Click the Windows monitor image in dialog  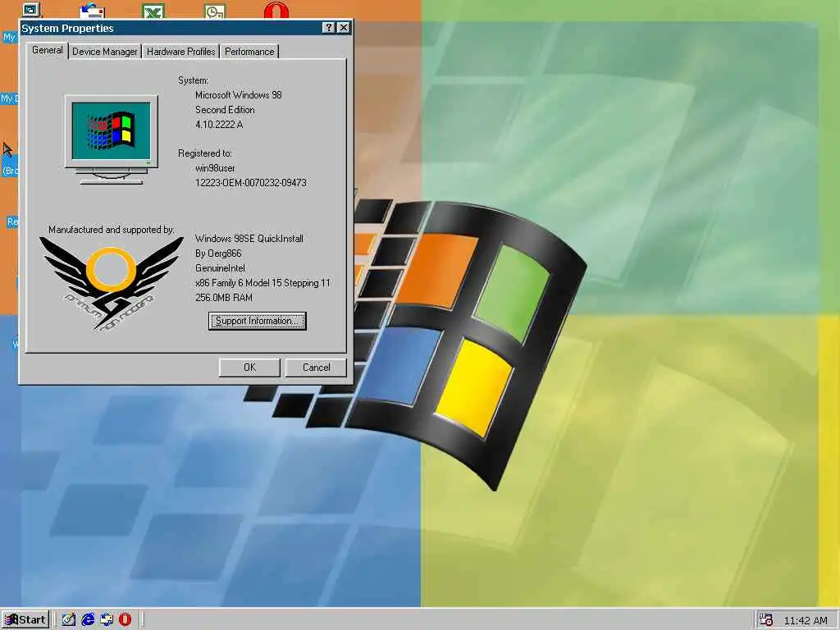pos(112,139)
